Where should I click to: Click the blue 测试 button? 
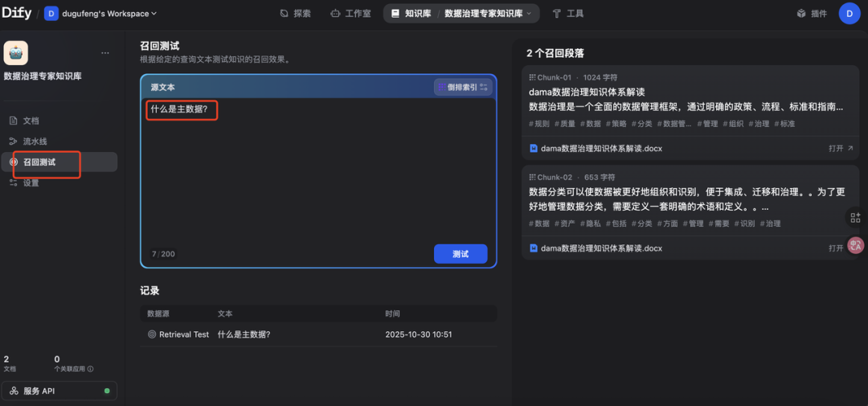tap(461, 254)
